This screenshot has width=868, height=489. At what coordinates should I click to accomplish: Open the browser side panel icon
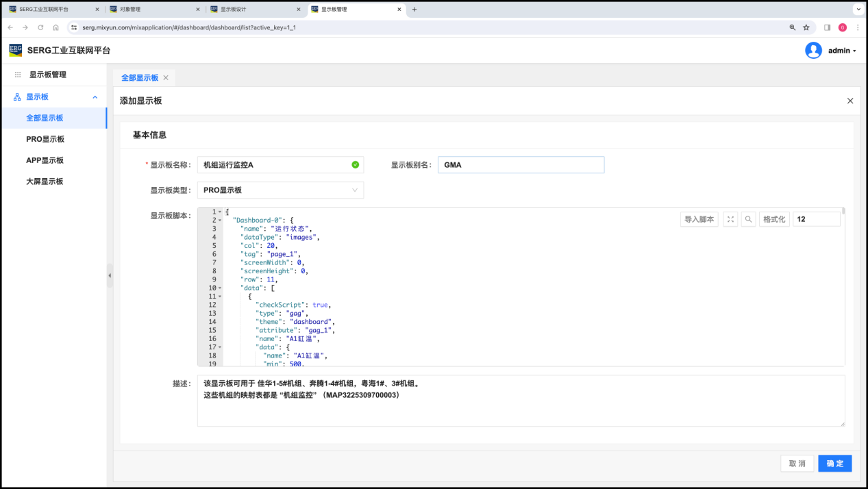[x=827, y=27]
